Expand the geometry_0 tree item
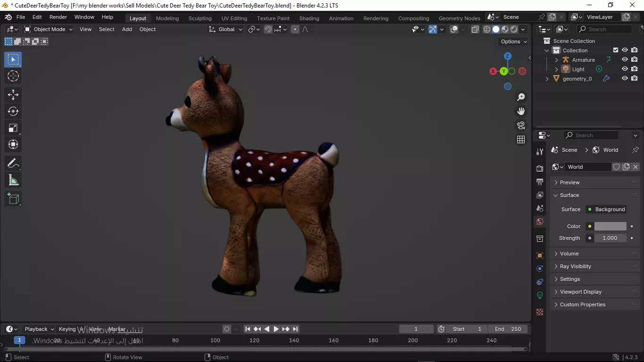Image resolution: width=644 pixels, height=362 pixels. [x=547, y=79]
